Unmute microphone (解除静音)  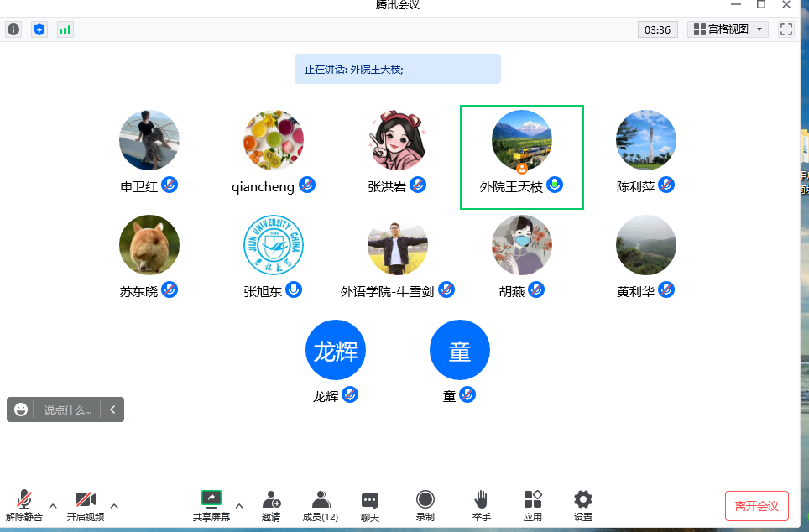coord(24,506)
